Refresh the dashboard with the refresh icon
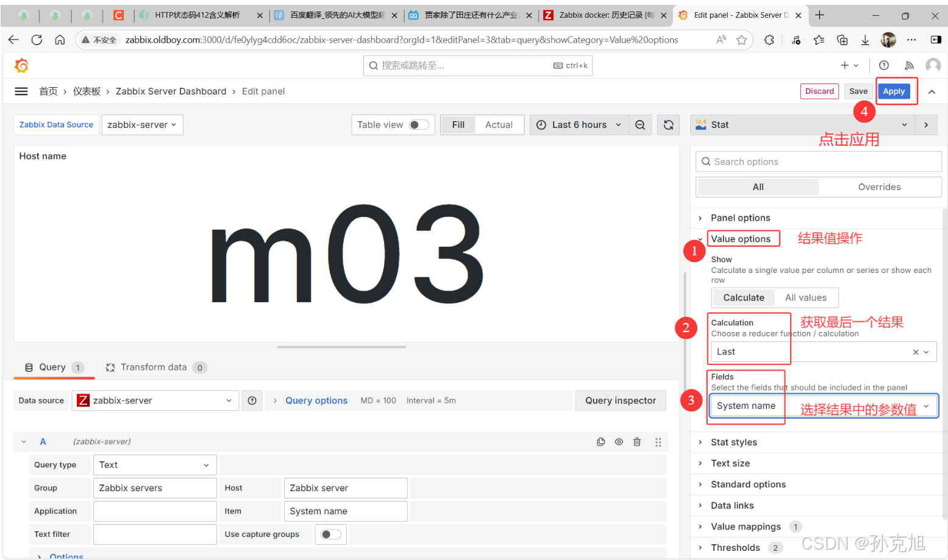Viewport: 948px width, 560px height. 669,125
